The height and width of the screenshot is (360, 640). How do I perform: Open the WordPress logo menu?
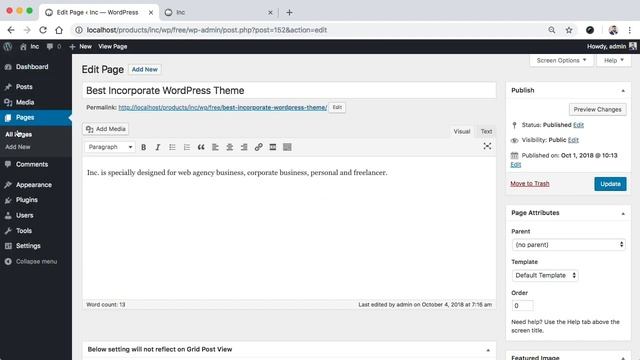(7, 47)
